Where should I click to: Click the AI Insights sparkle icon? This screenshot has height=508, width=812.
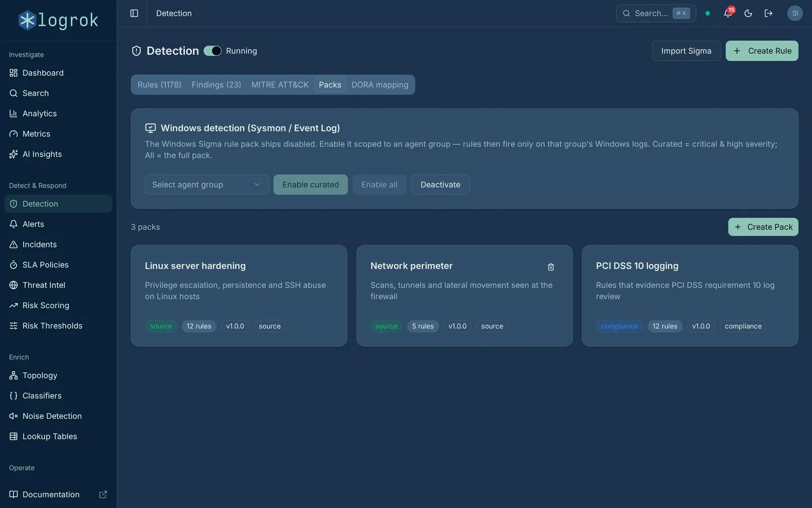click(14, 154)
